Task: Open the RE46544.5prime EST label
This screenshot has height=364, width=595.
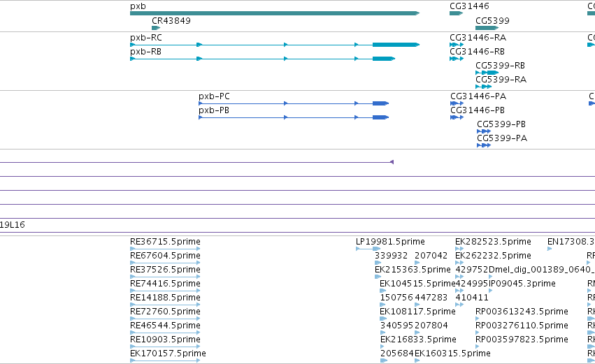Action: [165, 326]
